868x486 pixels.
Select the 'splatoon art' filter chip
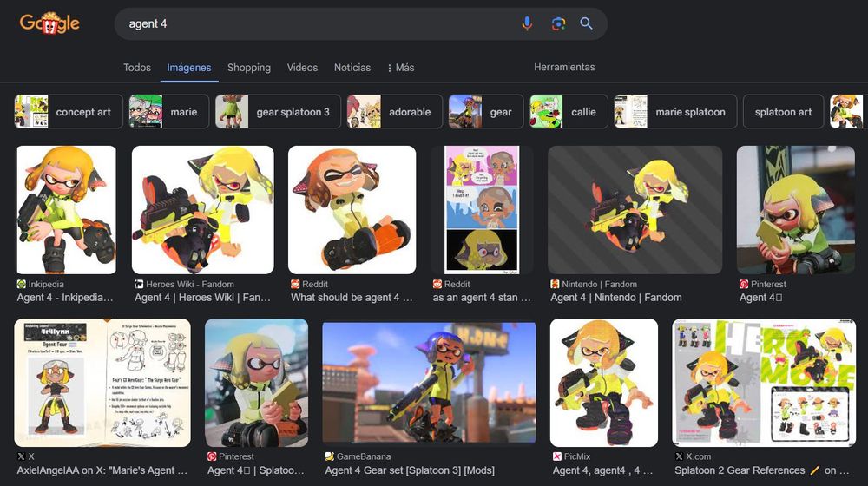(x=783, y=111)
